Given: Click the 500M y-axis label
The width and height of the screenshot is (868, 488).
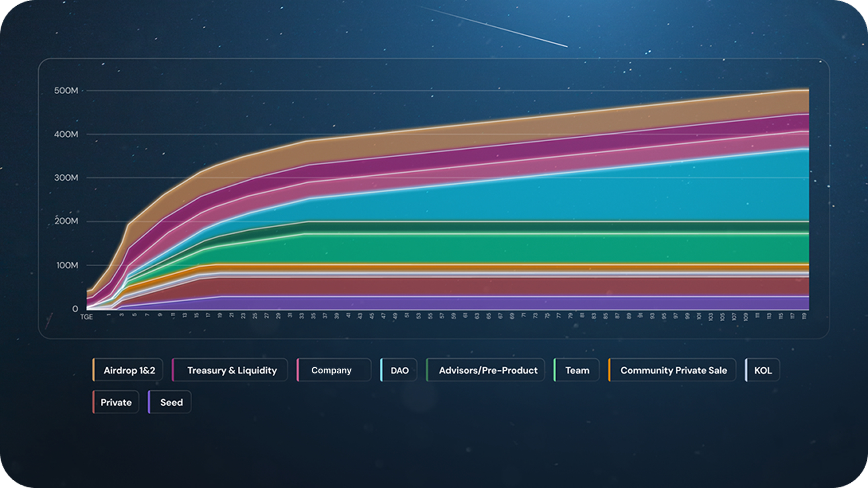Looking at the screenshot, I should pos(66,91).
